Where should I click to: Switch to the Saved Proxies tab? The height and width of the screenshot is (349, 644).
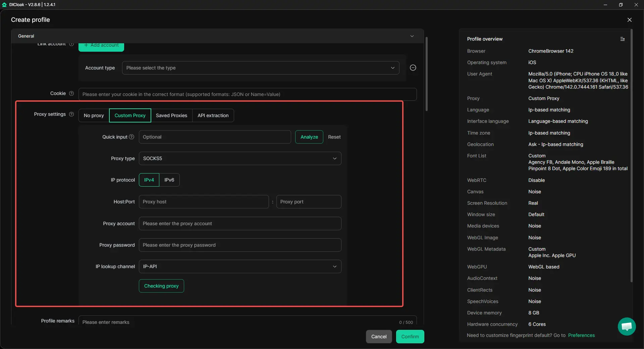(x=171, y=115)
